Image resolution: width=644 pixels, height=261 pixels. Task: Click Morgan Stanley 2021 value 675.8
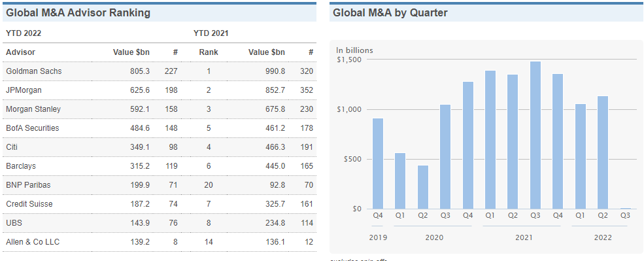(x=275, y=109)
